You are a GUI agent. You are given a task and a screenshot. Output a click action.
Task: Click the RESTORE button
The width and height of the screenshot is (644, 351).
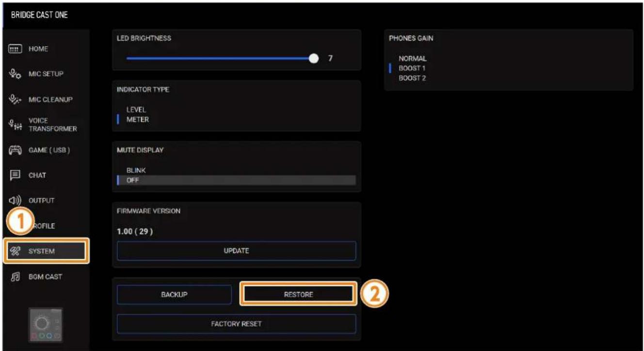[299, 295]
